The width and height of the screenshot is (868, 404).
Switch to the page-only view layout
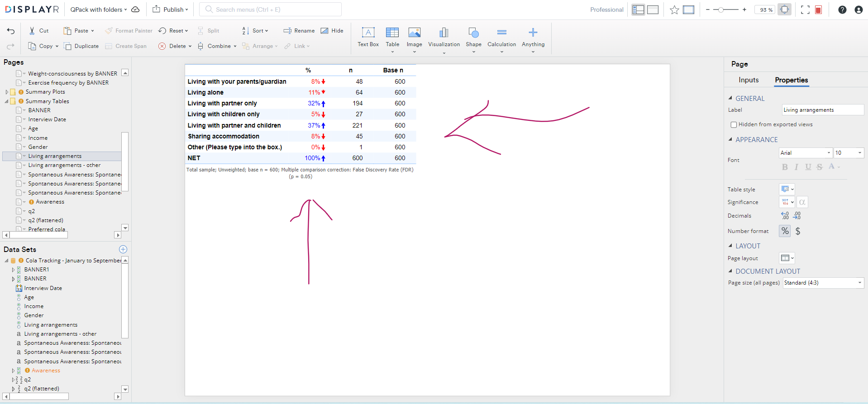(653, 10)
